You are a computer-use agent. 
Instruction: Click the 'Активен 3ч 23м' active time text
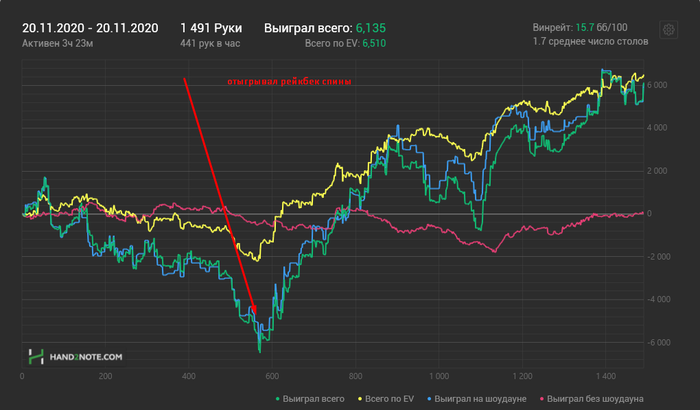coord(58,43)
